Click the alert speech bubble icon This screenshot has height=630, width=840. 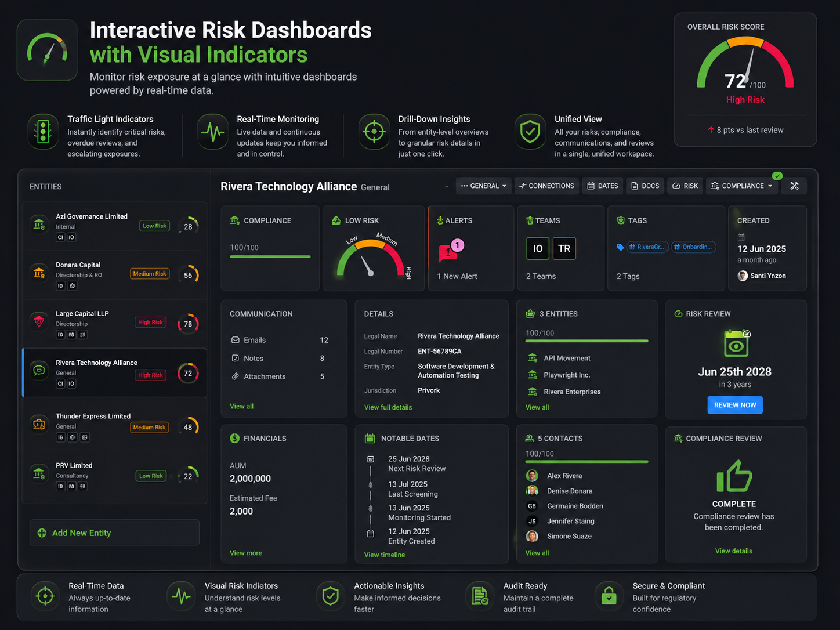pyautogui.click(x=448, y=252)
